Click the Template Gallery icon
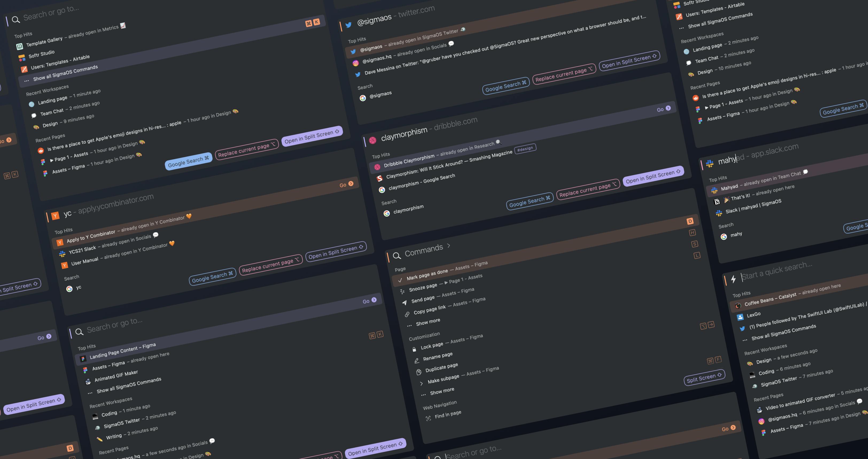The image size is (868, 459). coord(20,47)
